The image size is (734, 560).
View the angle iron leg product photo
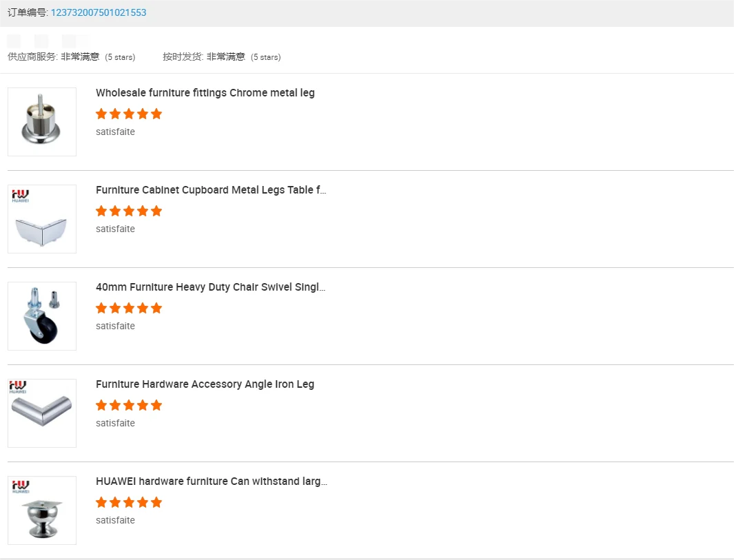click(42, 413)
